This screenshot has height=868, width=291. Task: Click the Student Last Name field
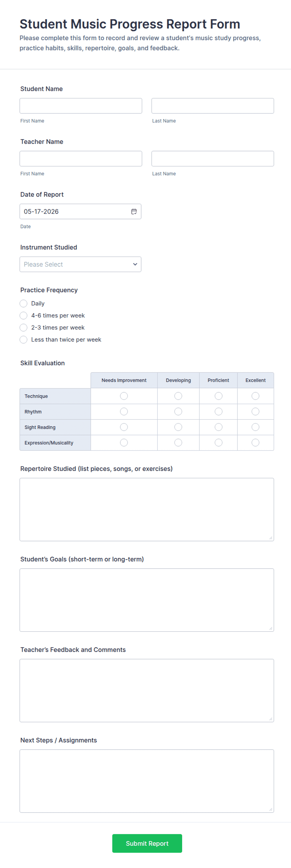(x=212, y=106)
